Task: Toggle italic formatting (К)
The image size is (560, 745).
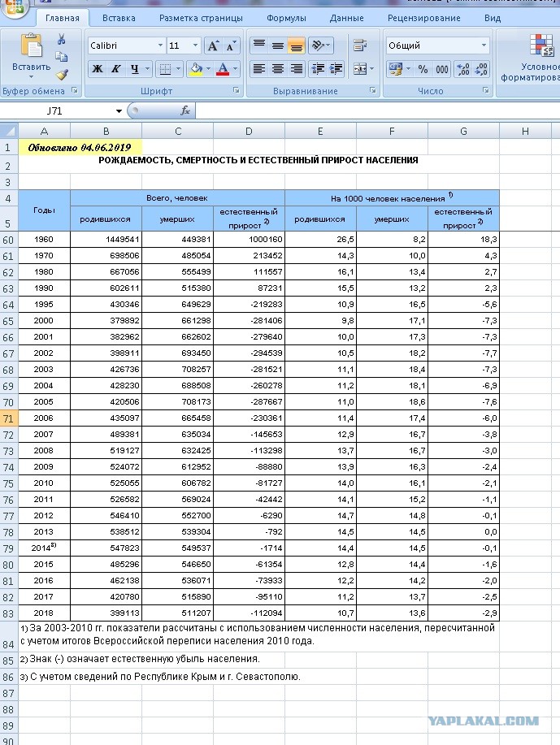Action: pyautogui.click(x=115, y=69)
